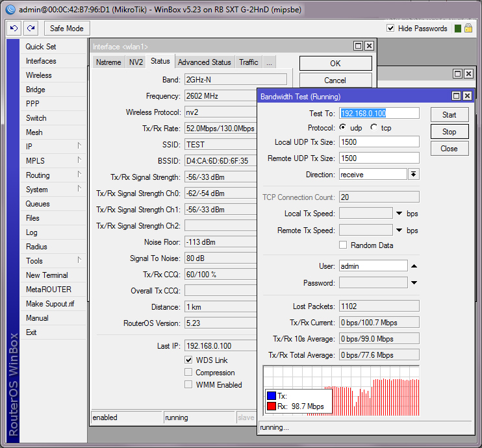Click the green status indicator icon

[x=458, y=29]
